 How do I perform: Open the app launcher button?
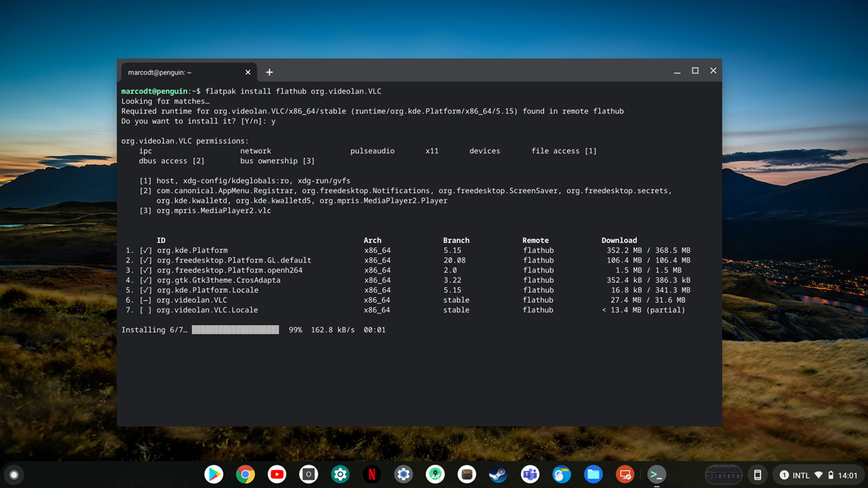pyautogui.click(x=14, y=474)
